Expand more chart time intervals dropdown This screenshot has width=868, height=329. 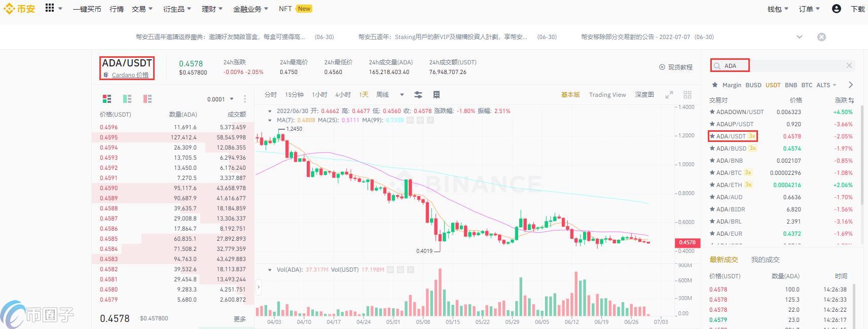pyautogui.click(x=402, y=95)
